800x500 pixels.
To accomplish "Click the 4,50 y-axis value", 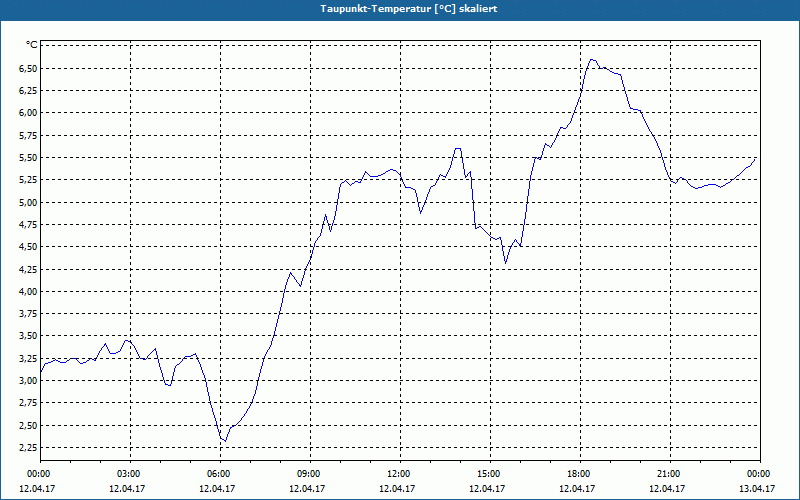I will point(28,247).
